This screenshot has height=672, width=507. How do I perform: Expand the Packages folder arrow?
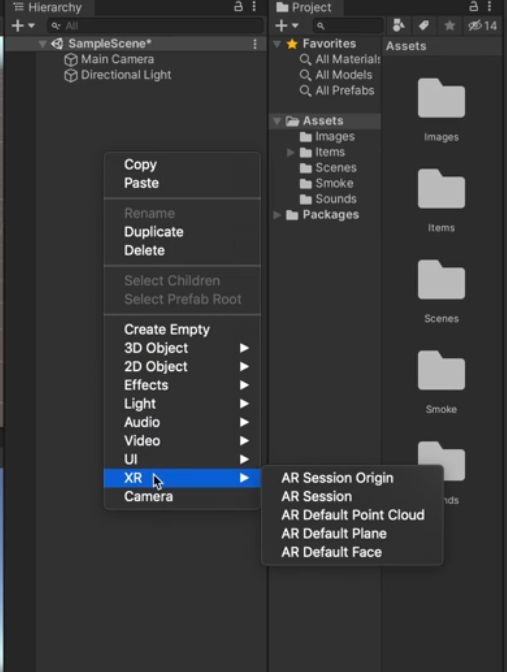tap(277, 215)
